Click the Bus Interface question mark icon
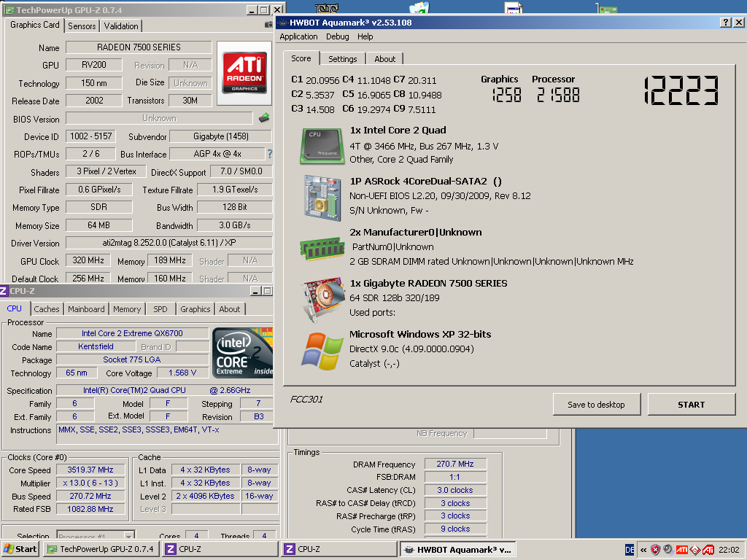This screenshot has height=560, width=747. coord(270,154)
